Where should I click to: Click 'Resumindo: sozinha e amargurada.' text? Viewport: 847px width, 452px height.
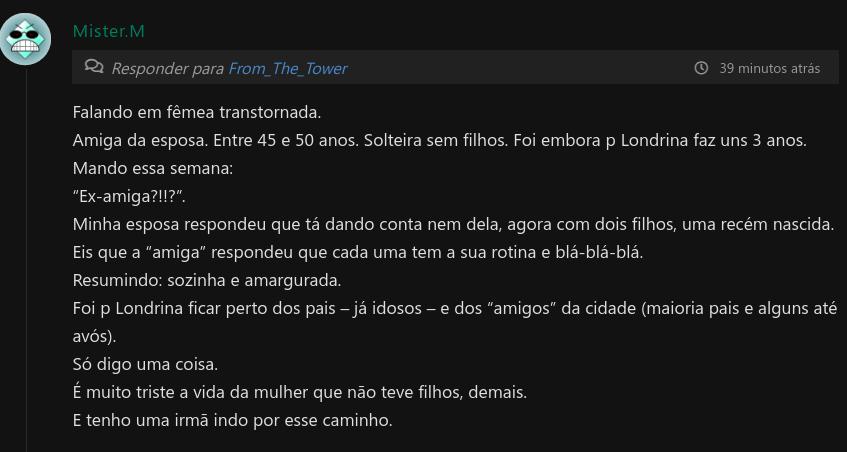coord(207,281)
